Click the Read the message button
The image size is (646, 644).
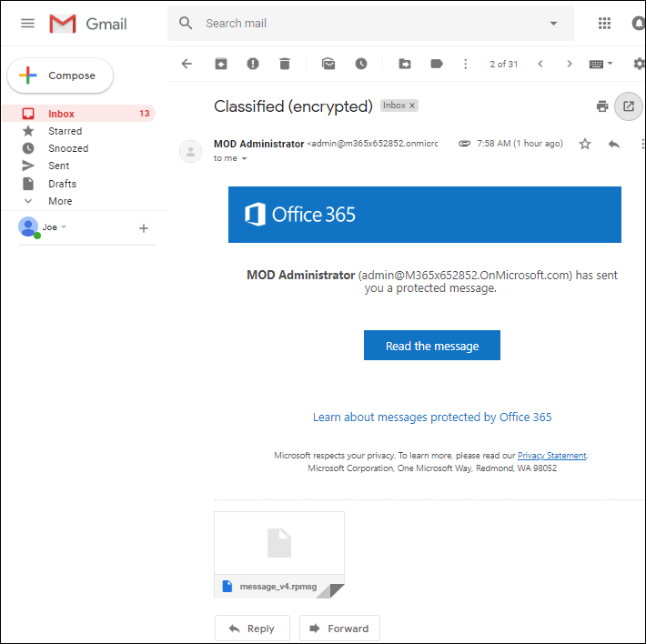tap(432, 346)
